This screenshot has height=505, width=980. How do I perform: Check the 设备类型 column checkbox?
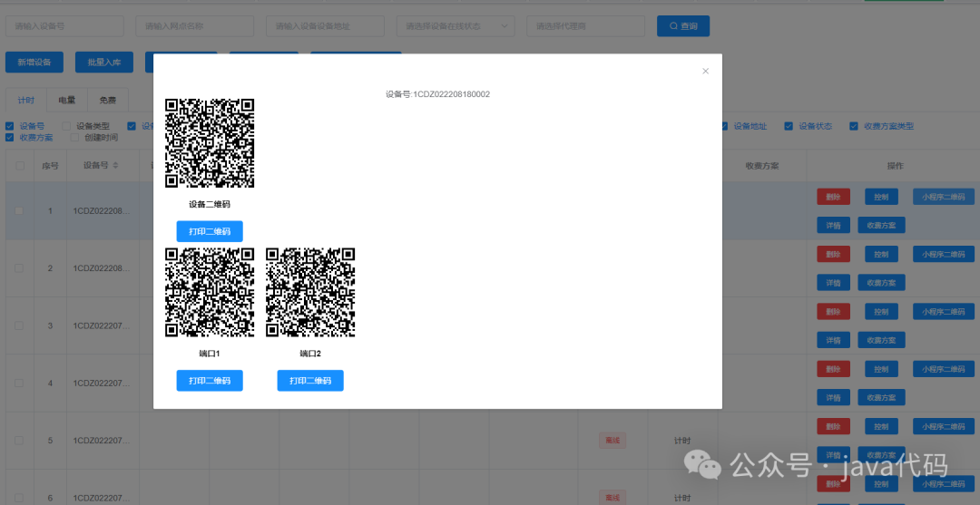tap(66, 126)
